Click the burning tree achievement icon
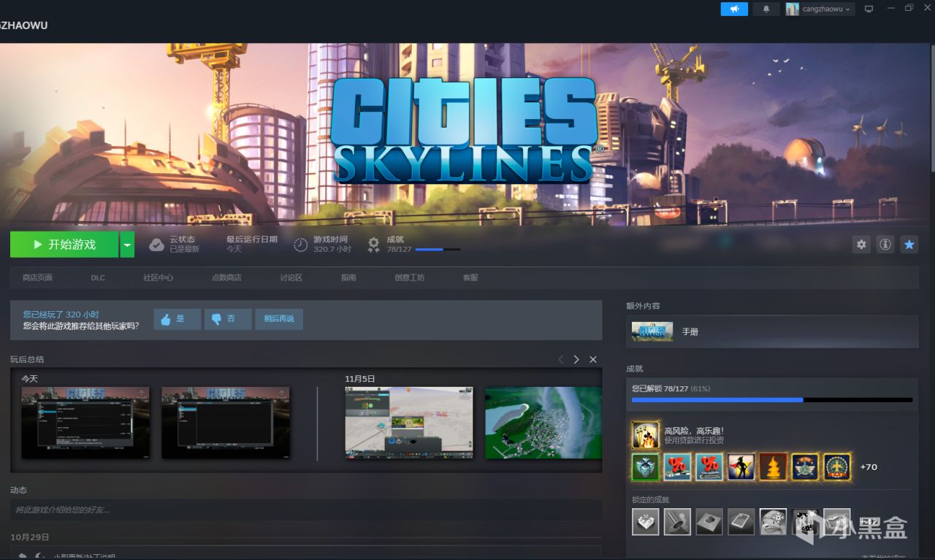935x560 pixels. click(773, 467)
